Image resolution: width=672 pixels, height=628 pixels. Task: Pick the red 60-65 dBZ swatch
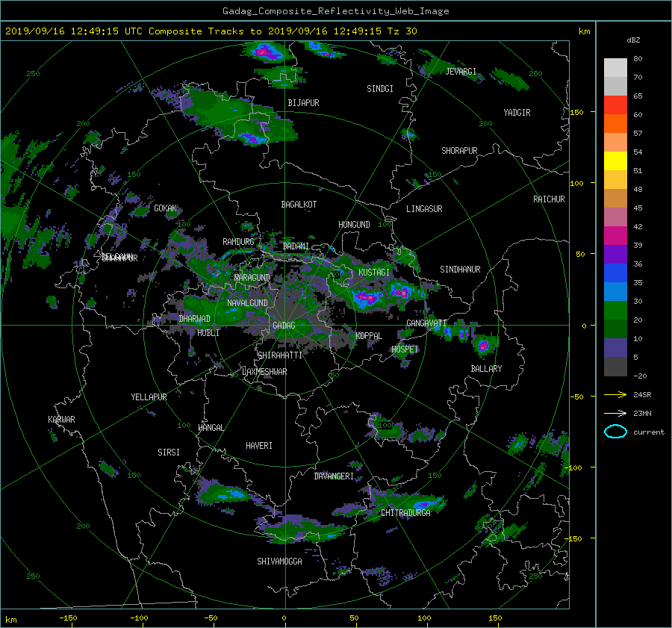[x=615, y=105]
